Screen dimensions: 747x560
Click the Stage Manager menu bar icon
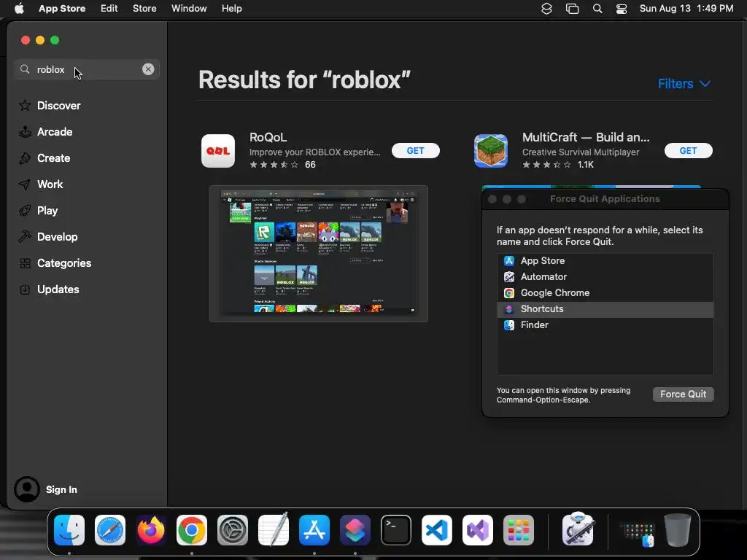572,9
